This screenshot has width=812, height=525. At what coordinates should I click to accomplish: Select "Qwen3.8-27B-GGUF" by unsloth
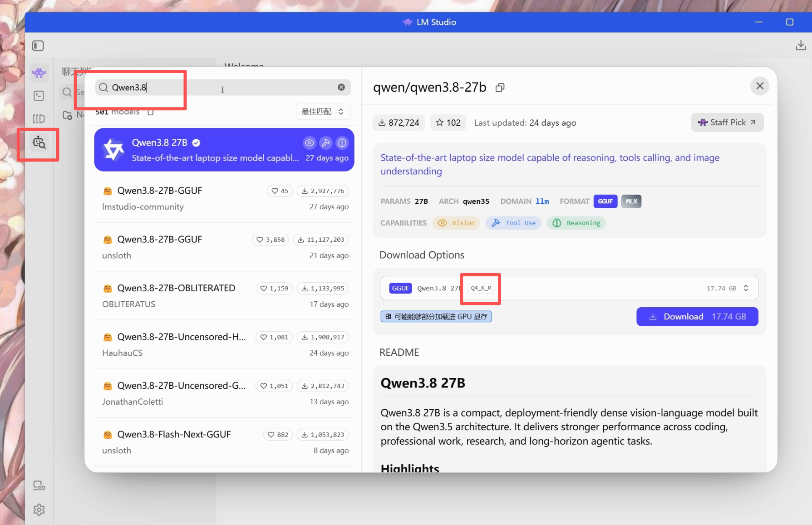(x=224, y=247)
